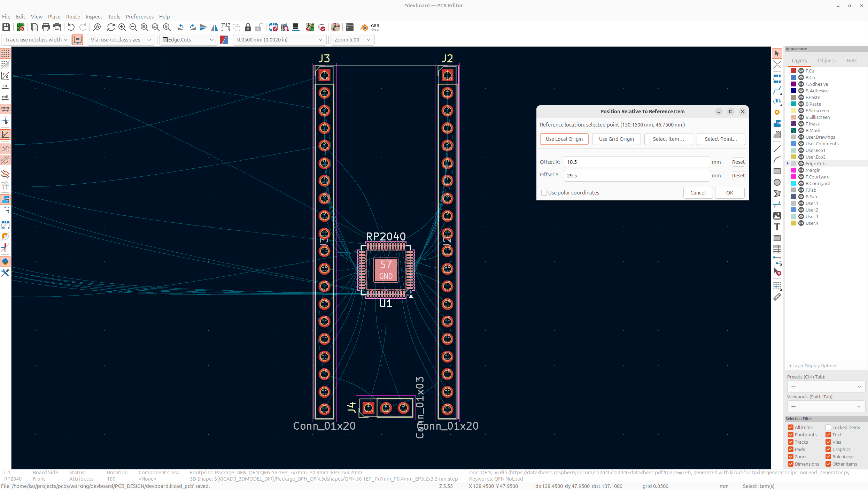The image size is (868, 490).
Task: Expand Layer Display Options
Action: (813, 366)
